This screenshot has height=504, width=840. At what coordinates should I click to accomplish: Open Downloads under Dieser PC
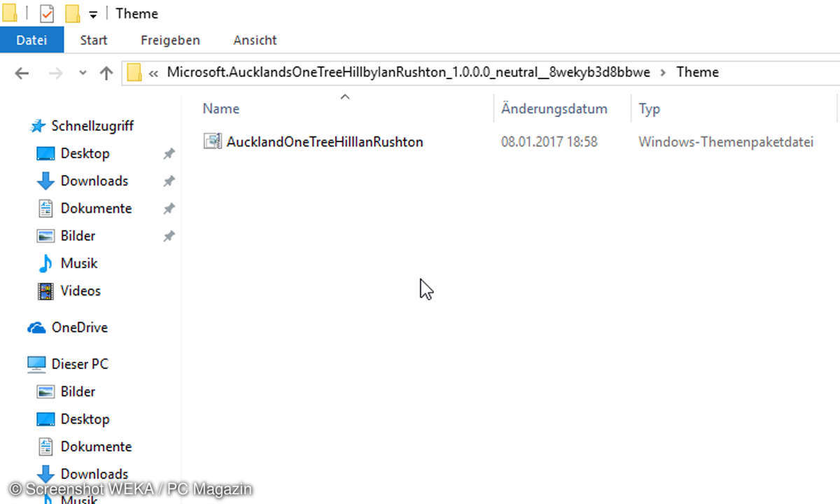click(94, 474)
